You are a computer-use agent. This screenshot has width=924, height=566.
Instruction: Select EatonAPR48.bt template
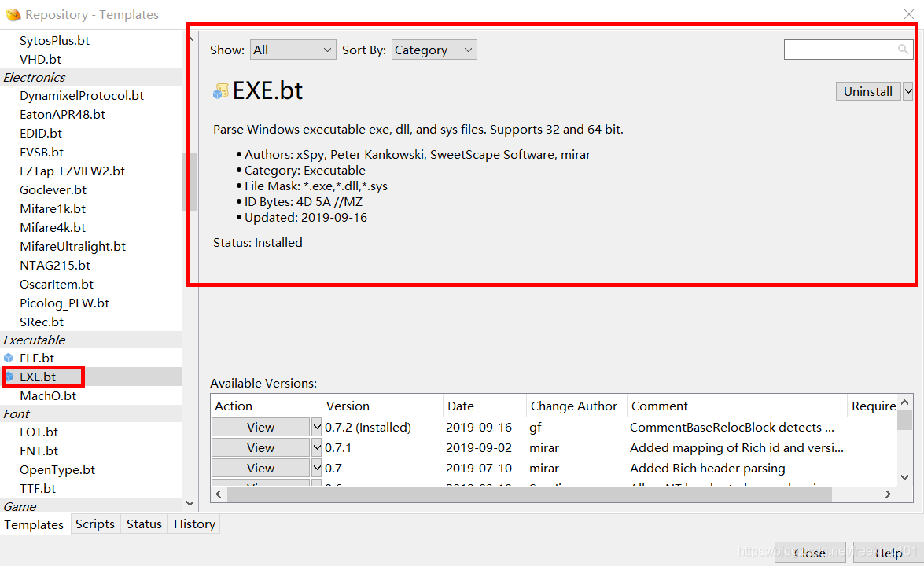[62, 114]
